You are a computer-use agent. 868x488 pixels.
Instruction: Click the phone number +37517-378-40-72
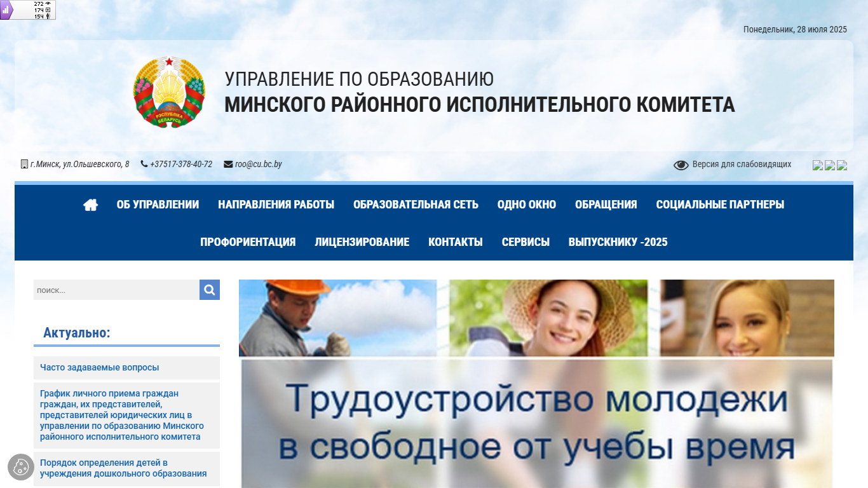coord(181,164)
